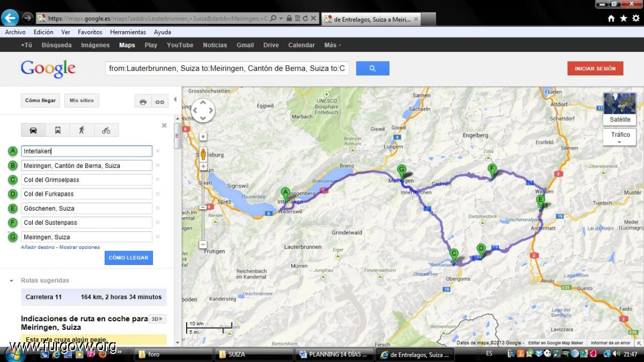Click the map pan compass control
This screenshot has width=644, height=362.
(203, 110)
